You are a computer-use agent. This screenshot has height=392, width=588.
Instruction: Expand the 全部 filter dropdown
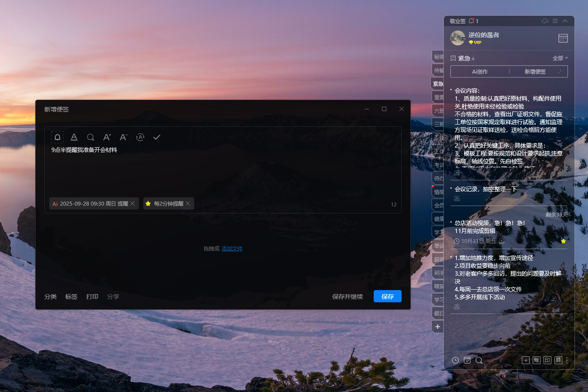(x=560, y=58)
